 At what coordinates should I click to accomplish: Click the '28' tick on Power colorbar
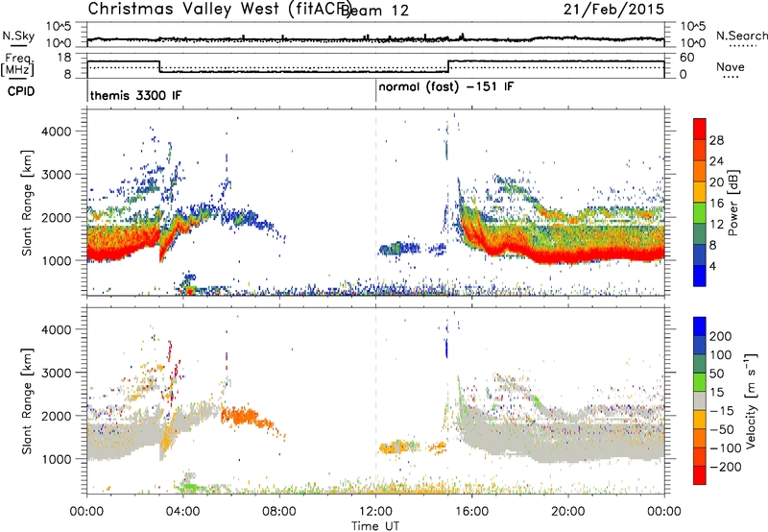point(716,140)
